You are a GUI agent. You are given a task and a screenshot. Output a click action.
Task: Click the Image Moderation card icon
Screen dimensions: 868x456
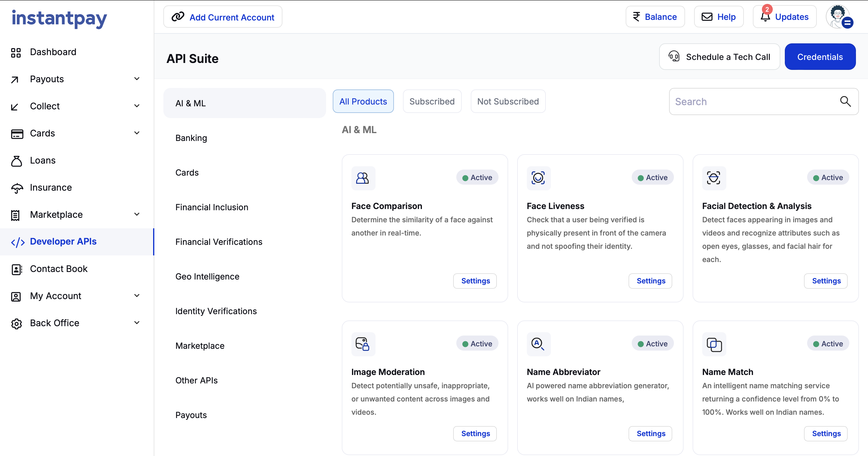point(363,344)
